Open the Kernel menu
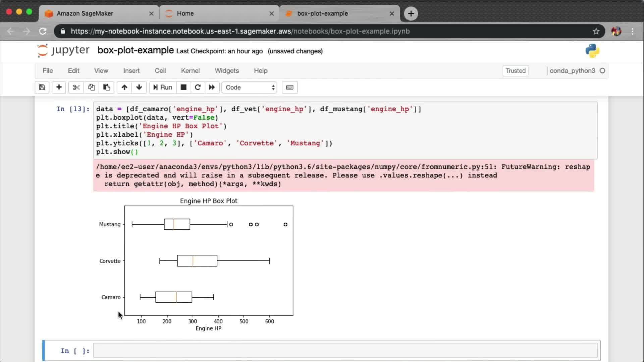This screenshot has height=362, width=644. (190, 71)
